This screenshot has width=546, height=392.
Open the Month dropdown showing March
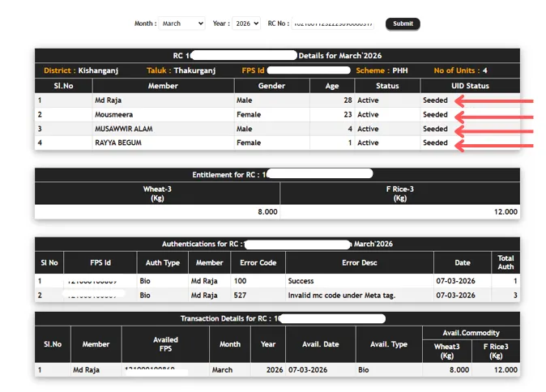point(181,23)
